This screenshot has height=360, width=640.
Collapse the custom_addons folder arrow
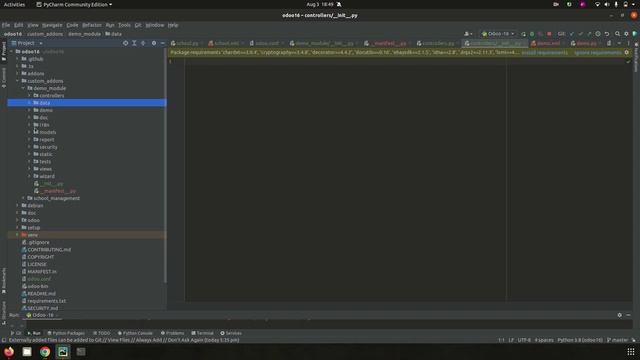pyautogui.click(x=17, y=81)
